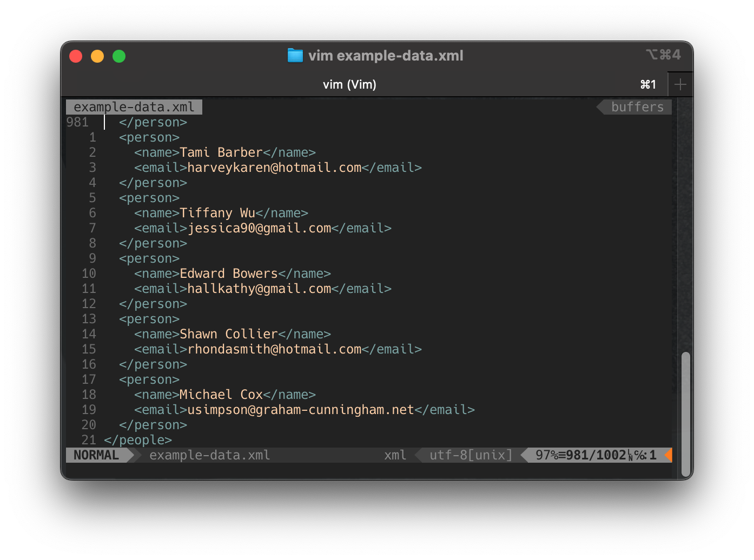The image size is (754, 560).
Task: Open the harveykaren@hotmail.com email link
Action: 274,168
